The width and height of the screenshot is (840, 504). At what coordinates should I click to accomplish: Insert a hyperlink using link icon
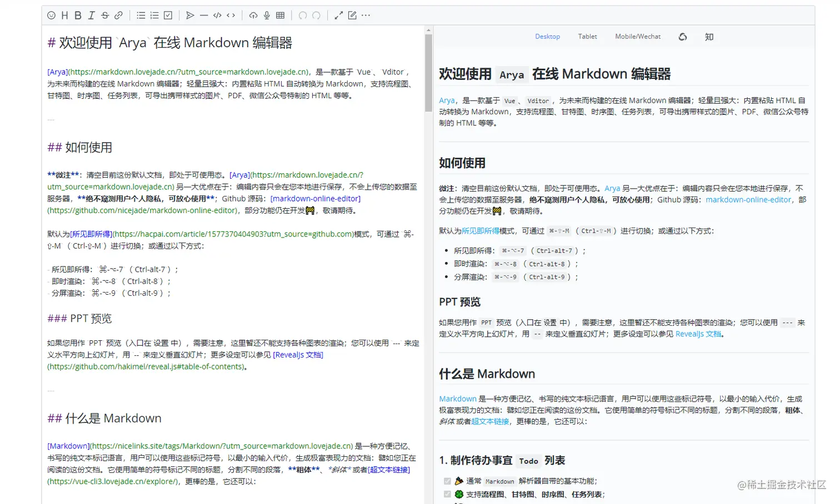(x=118, y=16)
